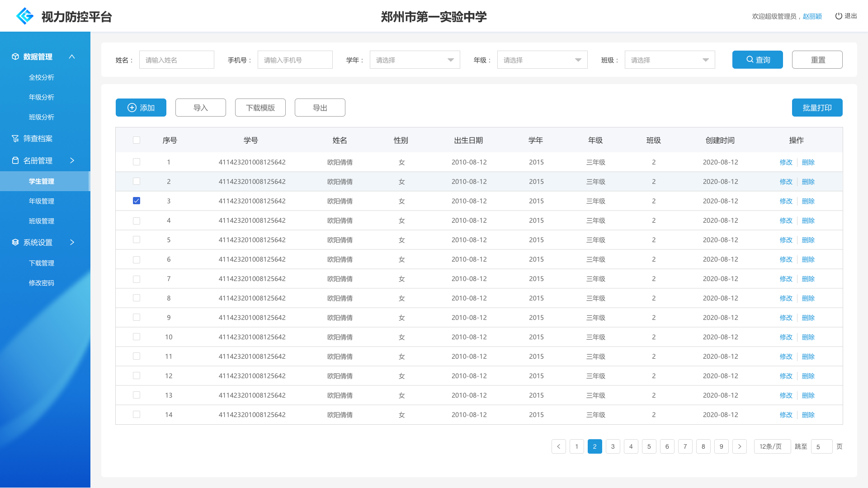Viewport: 868px width, 488px height.
Task: Click the 出生日期 column header
Action: coord(469,141)
